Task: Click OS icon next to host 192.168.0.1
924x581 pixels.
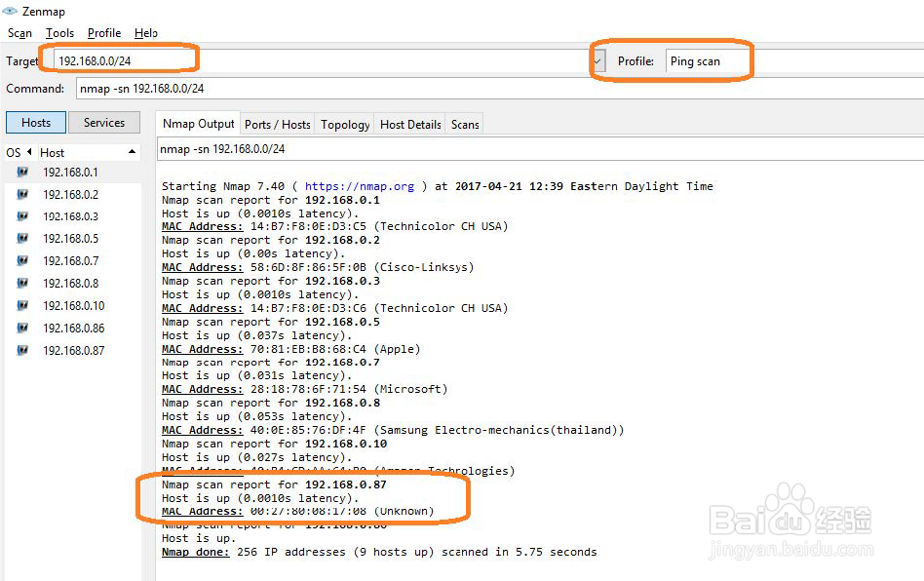Action: click(x=22, y=173)
